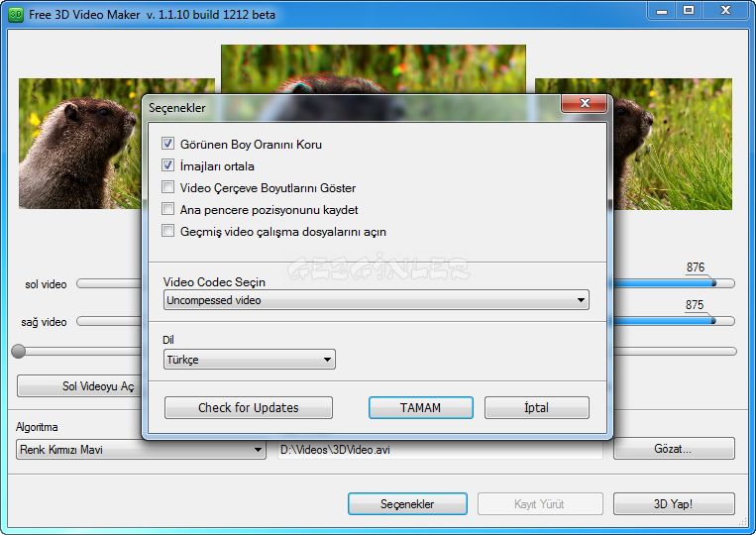The height and width of the screenshot is (535, 756).
Task: Select the left video preview thumbnail
Action: click(x=80, y=144)
